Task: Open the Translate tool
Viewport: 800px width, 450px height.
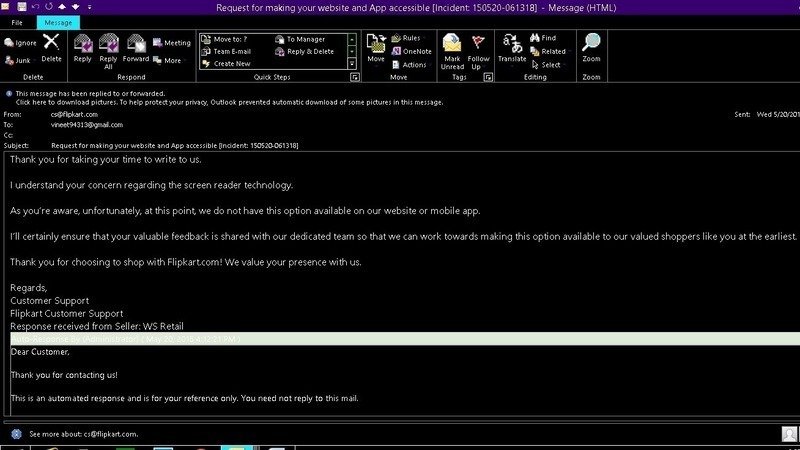Action: click(512, 47)
